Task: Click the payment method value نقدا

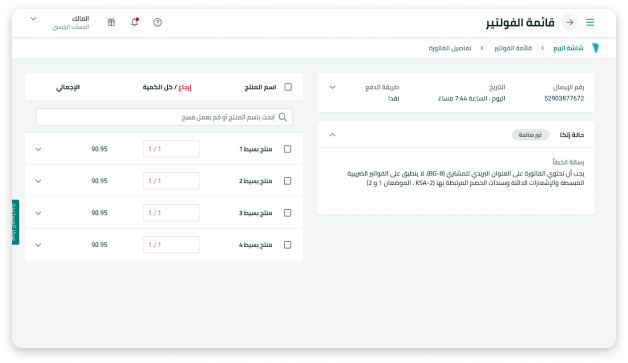Action: 393,99
